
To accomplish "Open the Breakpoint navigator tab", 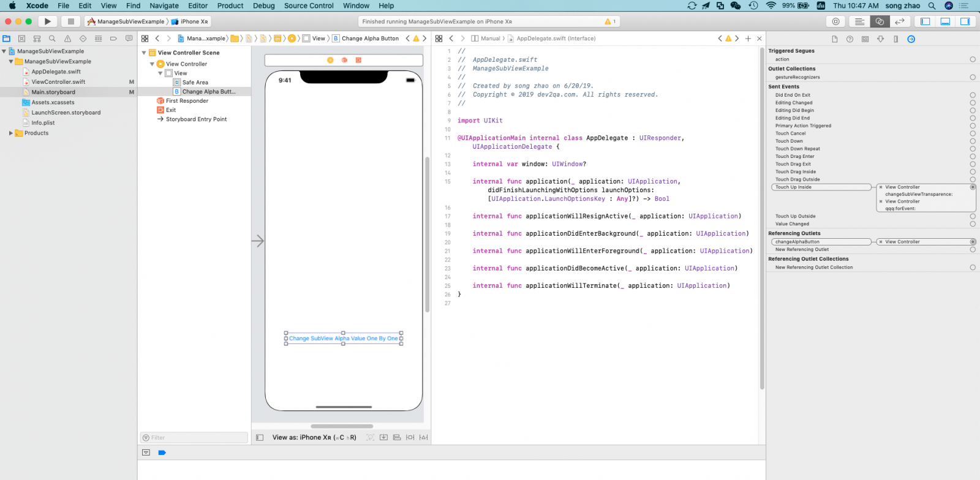I will [113, 39].
